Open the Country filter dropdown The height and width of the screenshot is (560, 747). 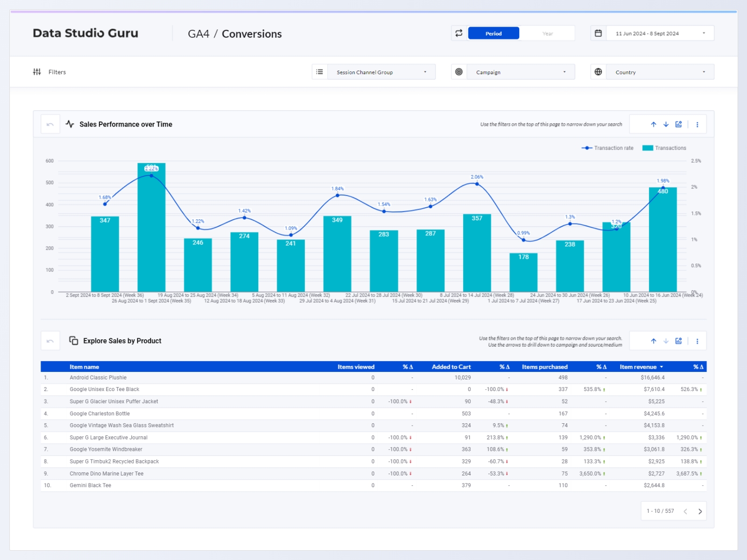pyautogui.click(x=659, y=72)
